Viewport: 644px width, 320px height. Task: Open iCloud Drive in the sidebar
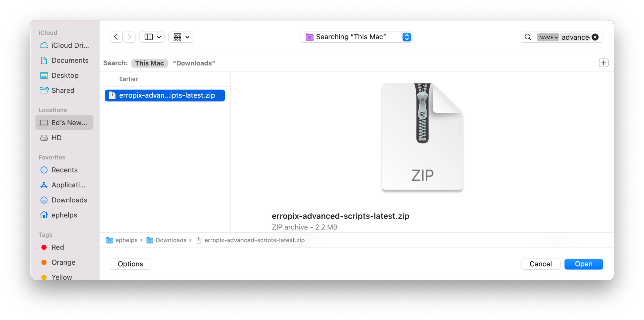(x=64, y=45)
